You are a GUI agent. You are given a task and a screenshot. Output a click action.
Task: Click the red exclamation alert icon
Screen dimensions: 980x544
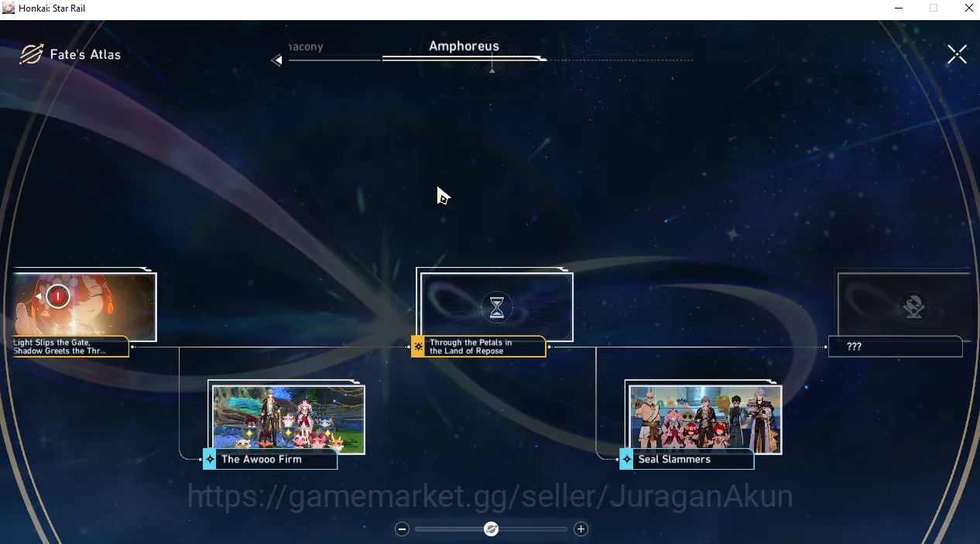point(58,296)
